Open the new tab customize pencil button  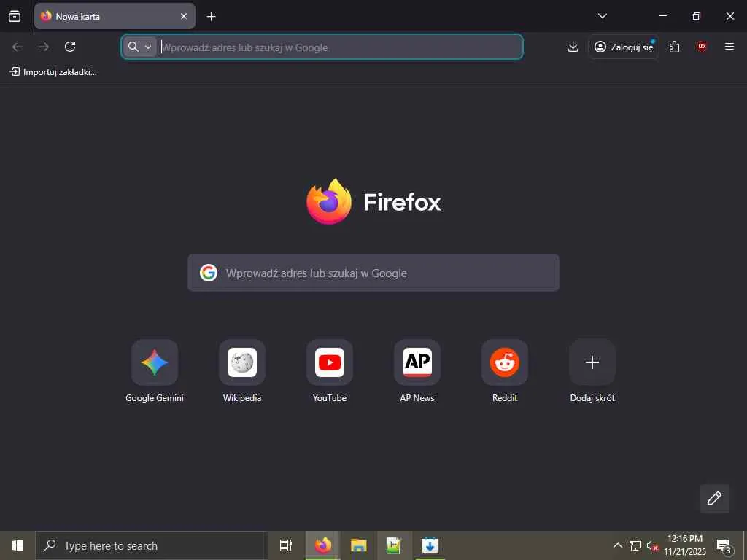tap(715, 499)
